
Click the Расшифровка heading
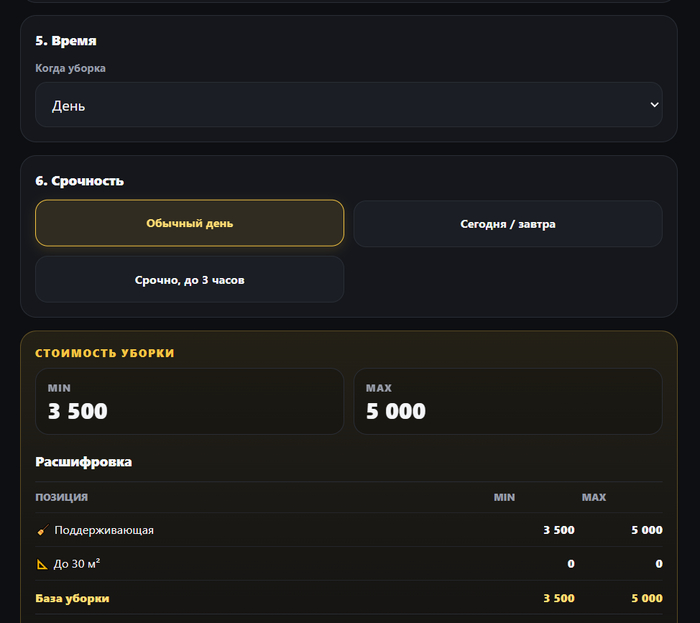[x=83, y=461]
